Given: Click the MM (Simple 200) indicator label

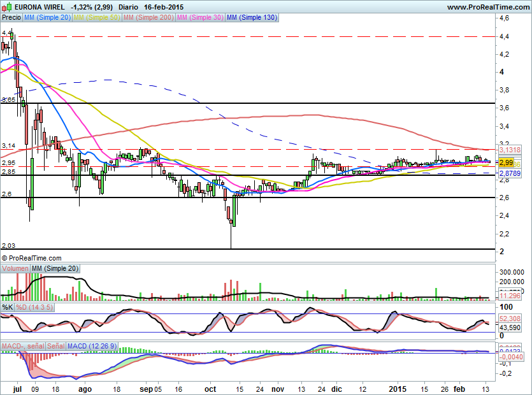Looking at the screenshot, I should coord(147,18).
